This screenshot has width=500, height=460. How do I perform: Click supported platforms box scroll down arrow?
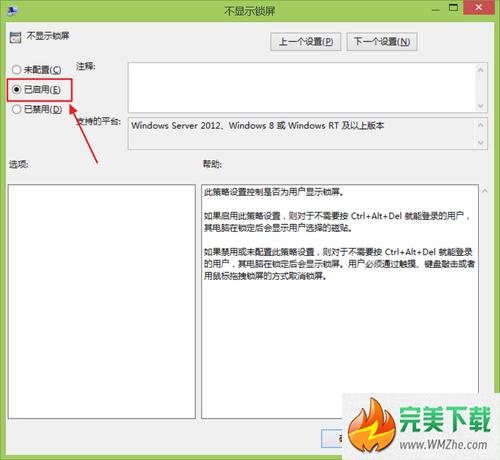click(480, 143)
